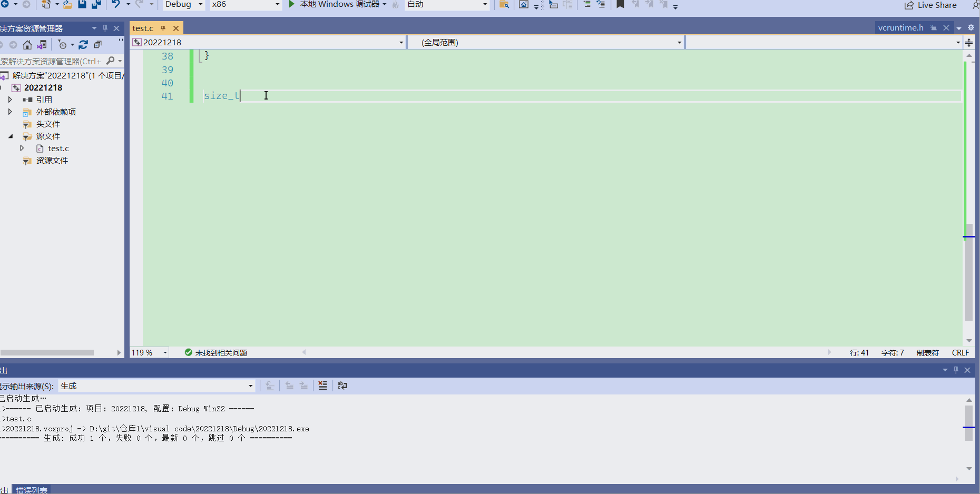Select the 资源文件 folder in the tree
Screen dimensions: 980x494
(52, 161)
